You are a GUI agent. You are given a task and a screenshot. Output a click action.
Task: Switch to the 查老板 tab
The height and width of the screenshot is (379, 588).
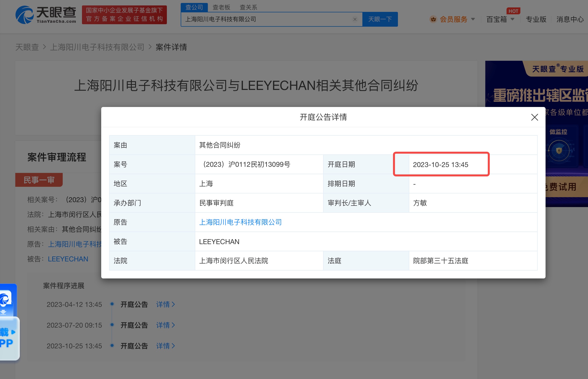tap(221, 7)
